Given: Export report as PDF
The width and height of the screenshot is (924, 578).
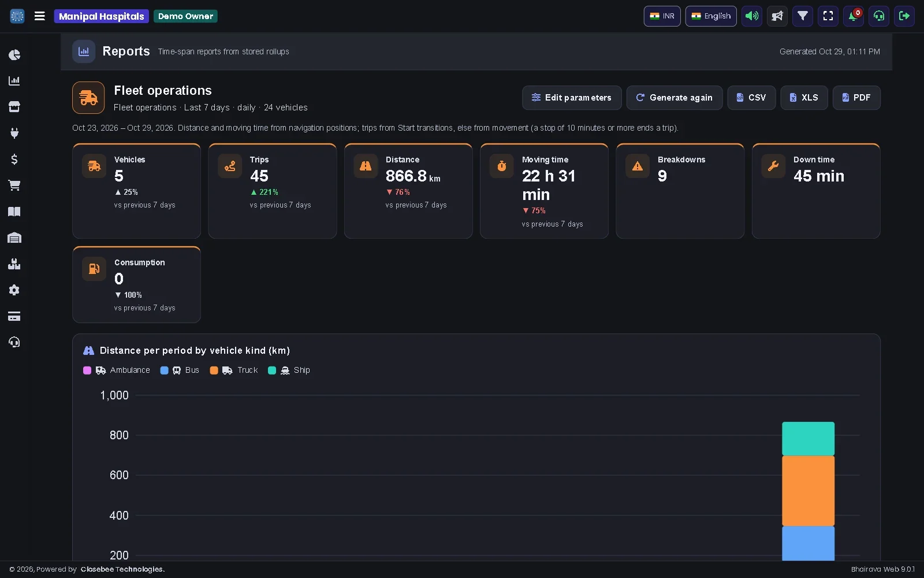Looking at the screenshot, I should pos(856,98).
